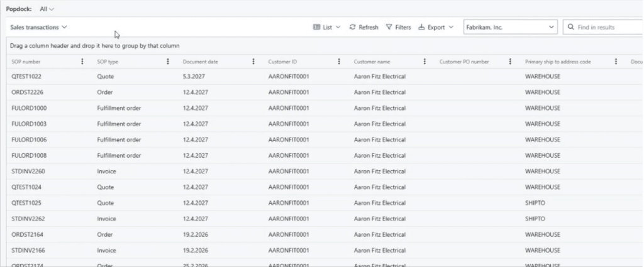The width and height of the screenshot is (644, 267).
Task: Sort by Primary ship to address code header
Action: (558, 62)
